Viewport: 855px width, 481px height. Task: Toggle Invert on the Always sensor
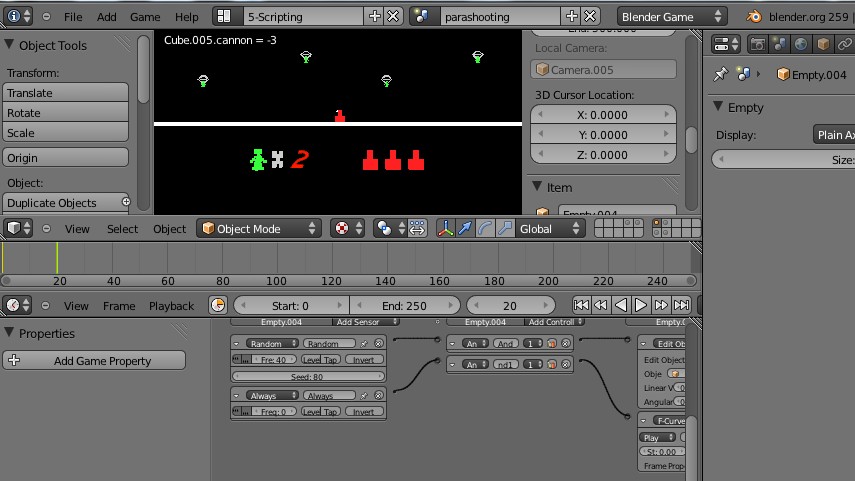(364, 412)
